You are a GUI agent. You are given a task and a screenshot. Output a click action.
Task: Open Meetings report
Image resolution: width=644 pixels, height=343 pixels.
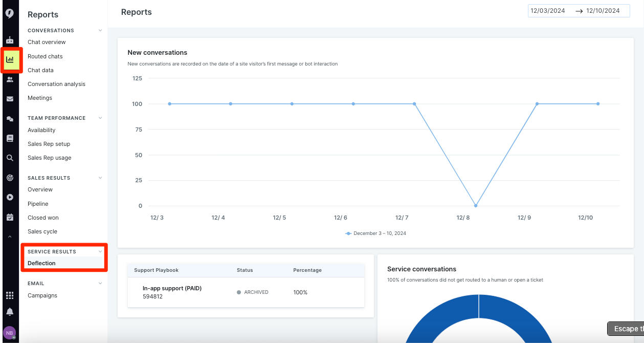click(40, 98)
